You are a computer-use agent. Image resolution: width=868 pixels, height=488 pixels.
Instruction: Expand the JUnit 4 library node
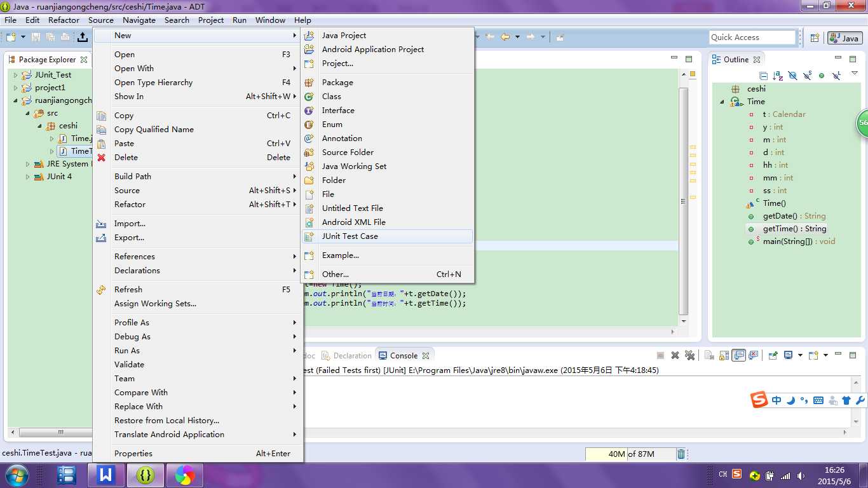[27, 177]
